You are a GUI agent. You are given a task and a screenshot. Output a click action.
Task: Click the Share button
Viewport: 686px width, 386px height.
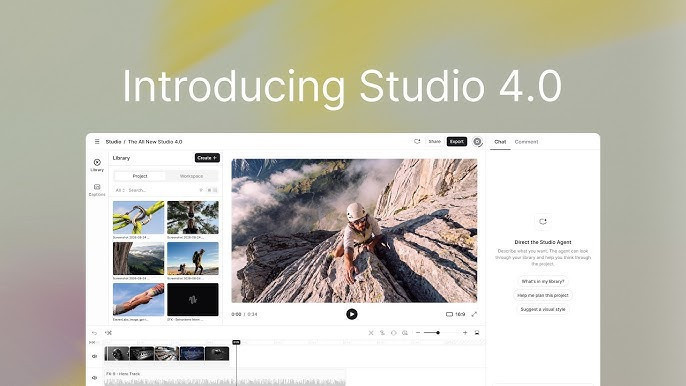click(x=434, y=141)
